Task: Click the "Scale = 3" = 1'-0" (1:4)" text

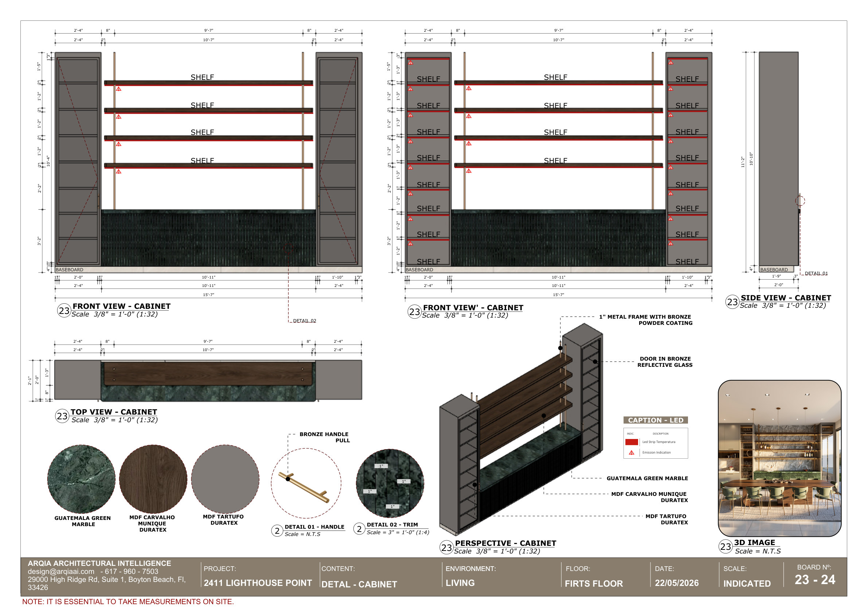Action: (398, 532)
